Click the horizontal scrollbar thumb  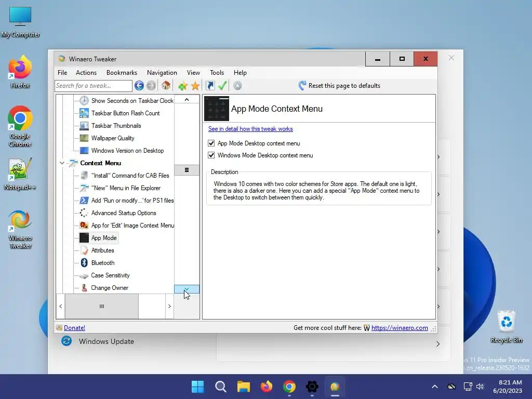point(101,307)
